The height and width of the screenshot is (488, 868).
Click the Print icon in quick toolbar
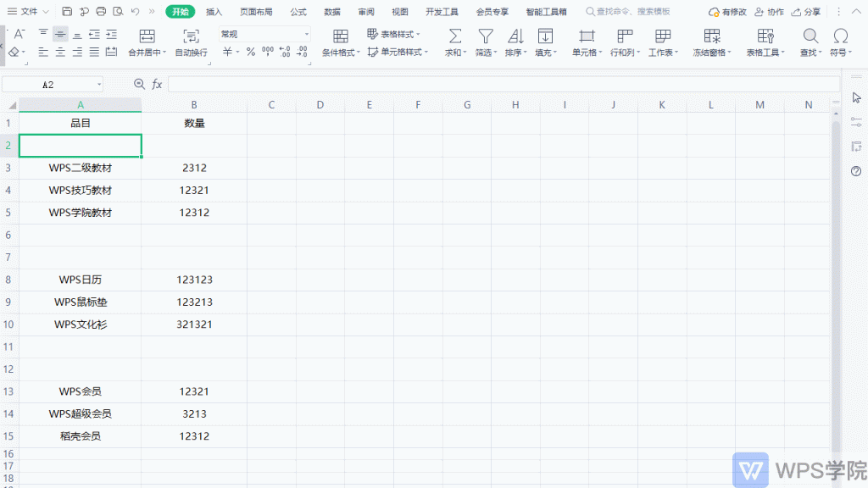tap(101, 12)
